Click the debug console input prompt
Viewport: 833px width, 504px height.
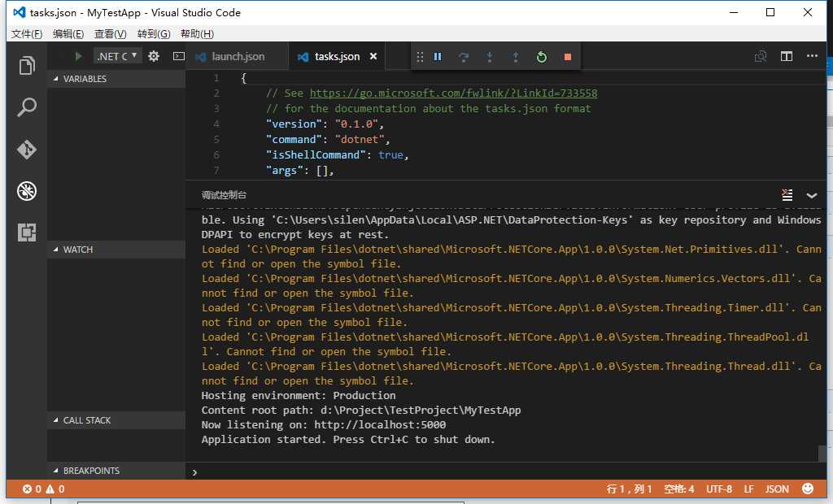tap(504, 472)
